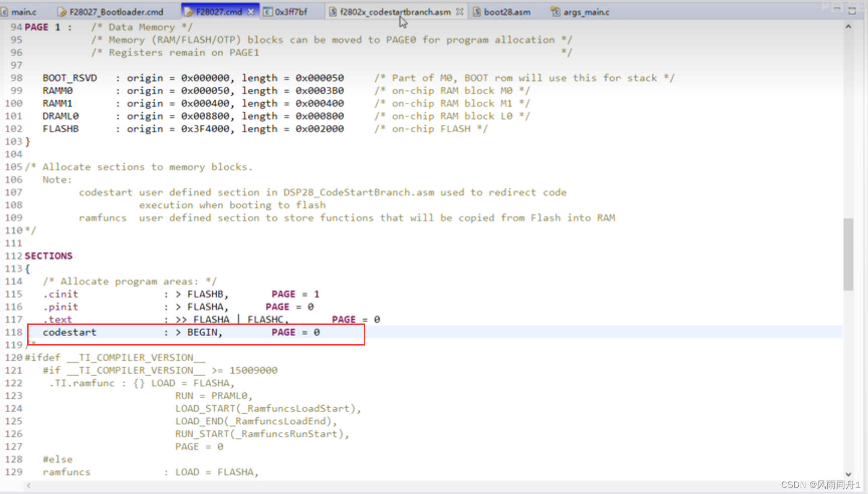Open the boot28.asm tab
This screenshot has height=494, width=868.
pos(501,12)
